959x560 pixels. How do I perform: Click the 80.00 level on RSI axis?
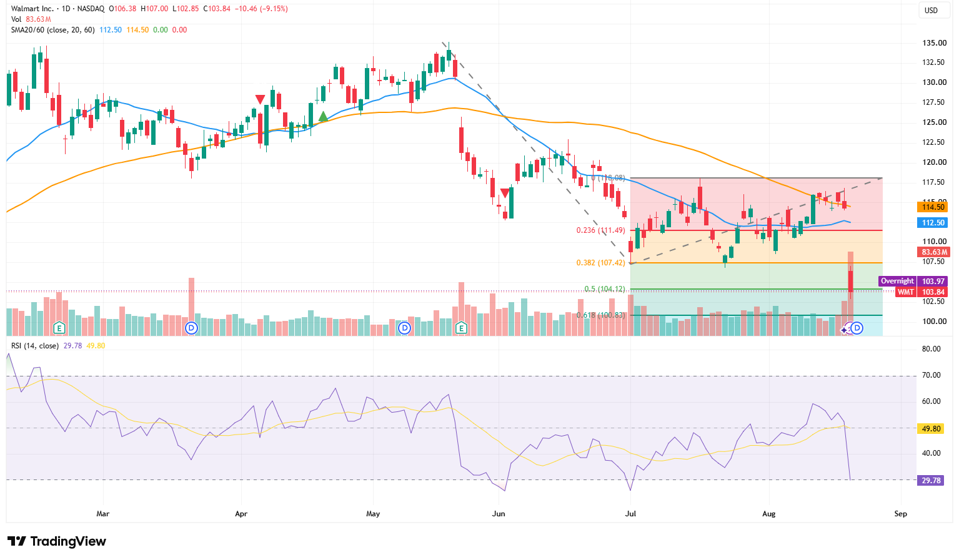[x=932, y=349]
